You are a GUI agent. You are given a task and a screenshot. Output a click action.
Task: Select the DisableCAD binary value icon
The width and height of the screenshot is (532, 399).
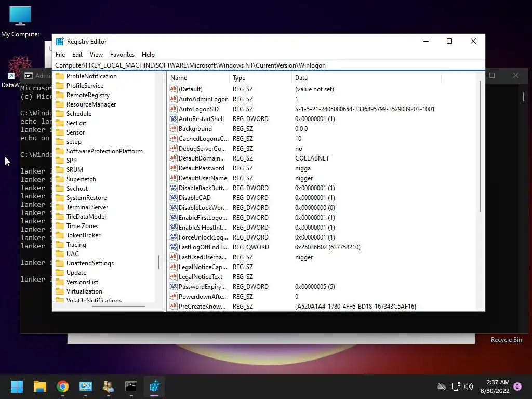(174, 197)
